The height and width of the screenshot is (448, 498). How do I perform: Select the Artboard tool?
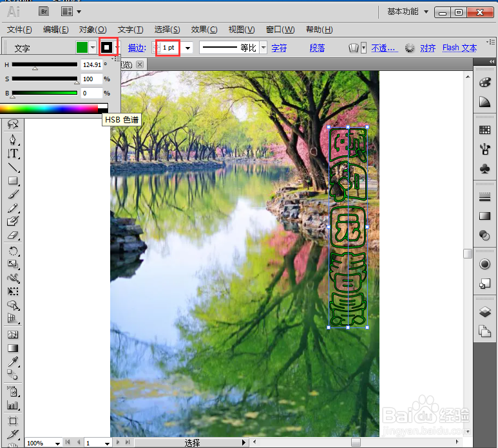click(x=13, y=422)
